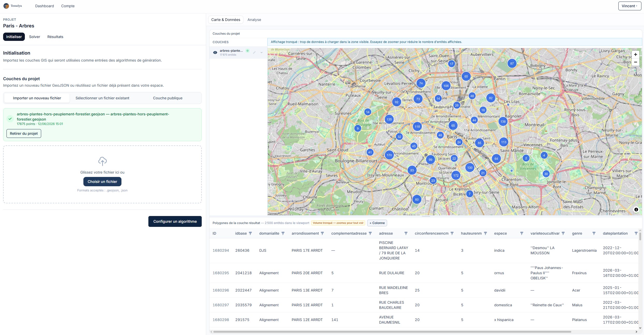This screenshot has width=644, height=335.
Task: Expand the arbres-plante layer chevron
Action: [262, 53]
